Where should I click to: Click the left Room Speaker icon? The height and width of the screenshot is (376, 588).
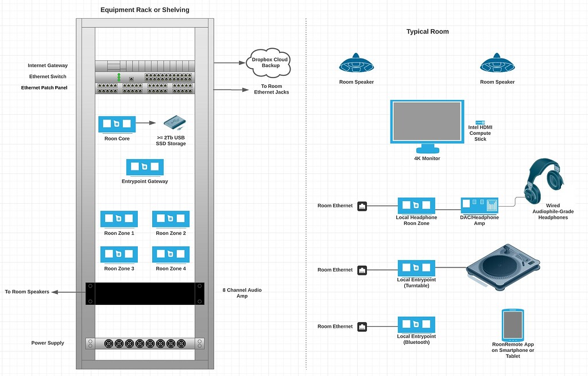point(356,64)
